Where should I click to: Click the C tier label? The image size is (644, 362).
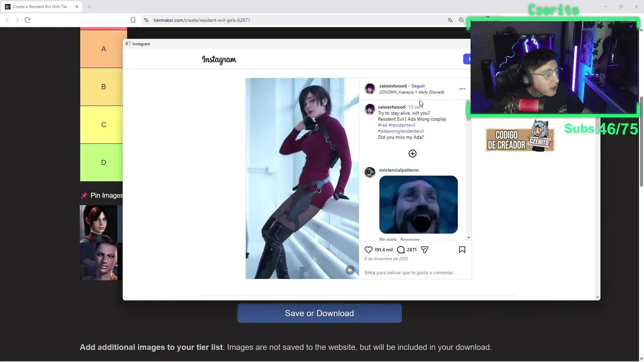[104, 125]
